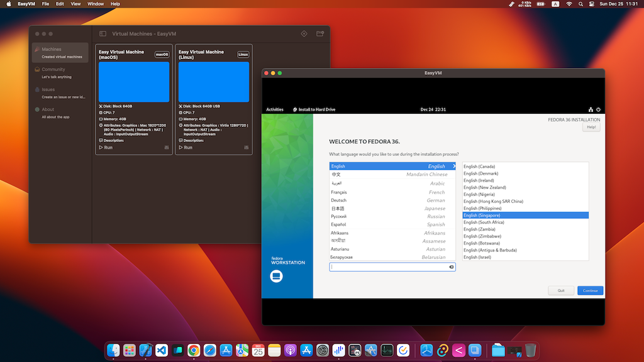Open Launchpad from the Dock

130,351
